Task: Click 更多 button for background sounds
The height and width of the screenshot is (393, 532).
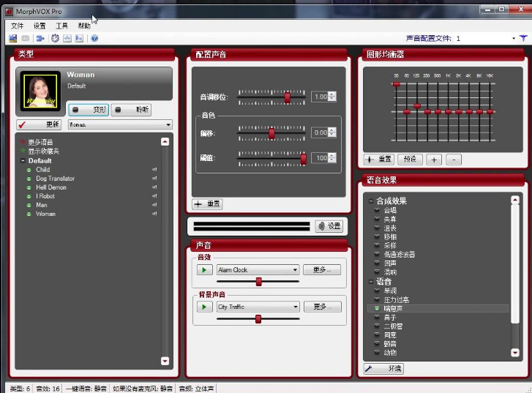Action: [x=322, y=307]
